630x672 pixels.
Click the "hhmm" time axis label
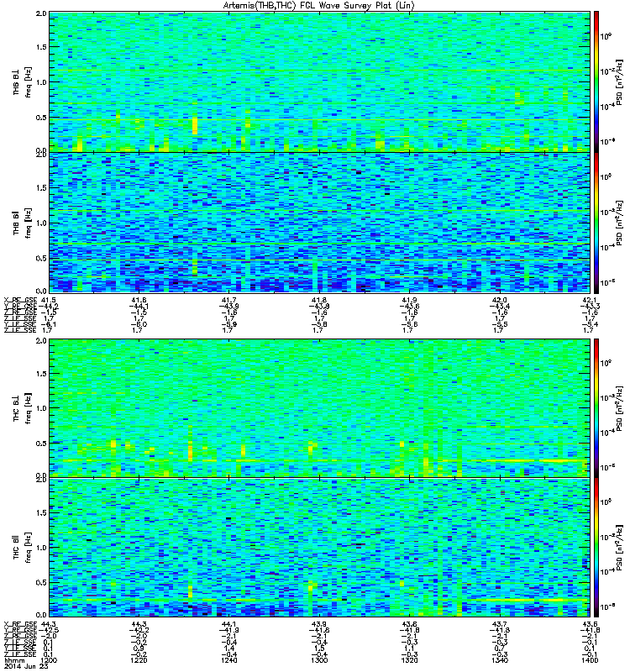tap(13, 660)
